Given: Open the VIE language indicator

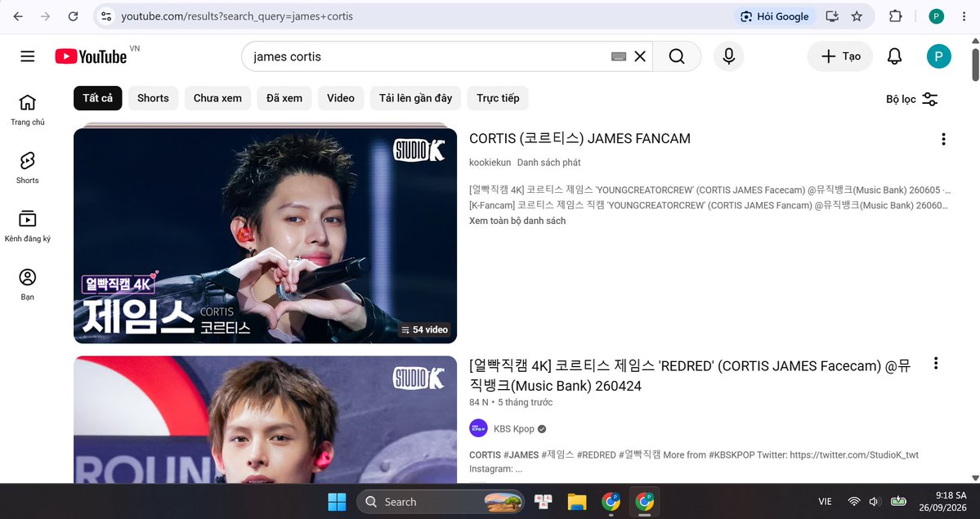Looking at the screenshot, I should (x=825, y=502).
